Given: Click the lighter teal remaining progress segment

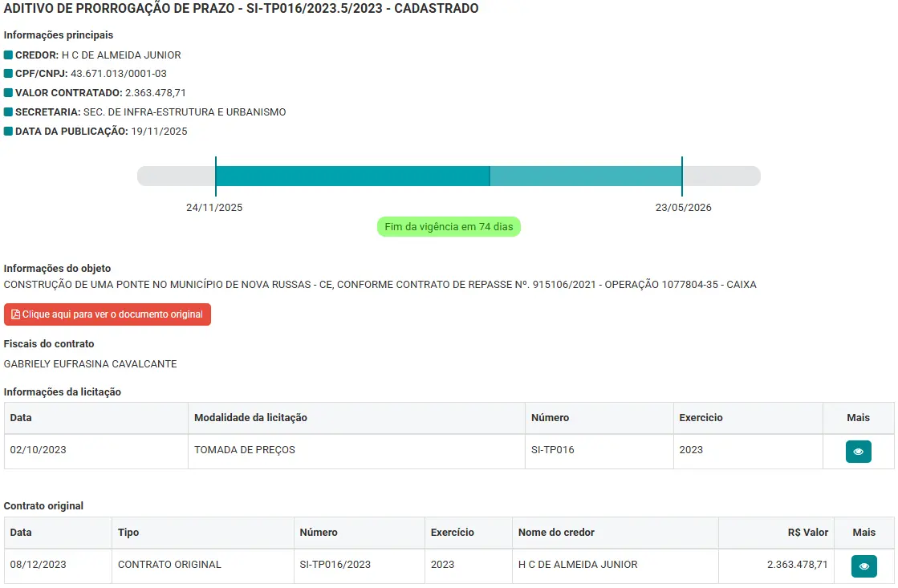Looking at the screenshot, I should pos(585,176).
